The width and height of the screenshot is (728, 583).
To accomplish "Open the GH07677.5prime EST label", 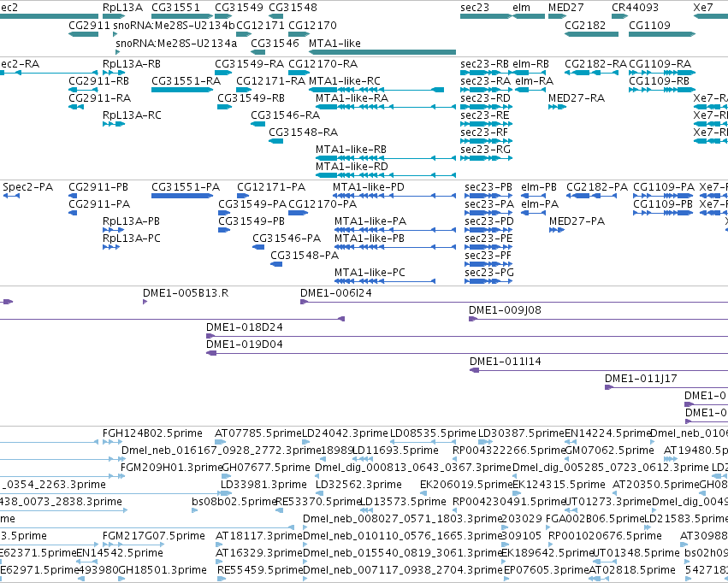I will pyautogui.click(x=266, y=467).
